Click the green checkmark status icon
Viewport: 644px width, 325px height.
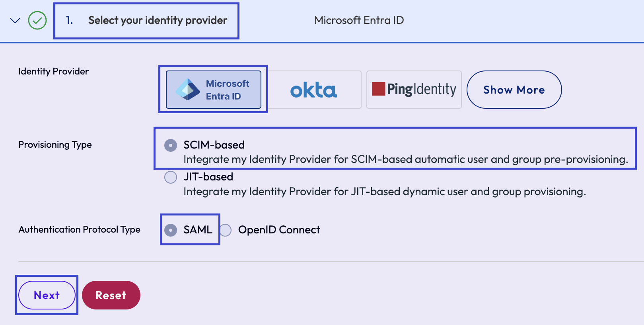37,20
